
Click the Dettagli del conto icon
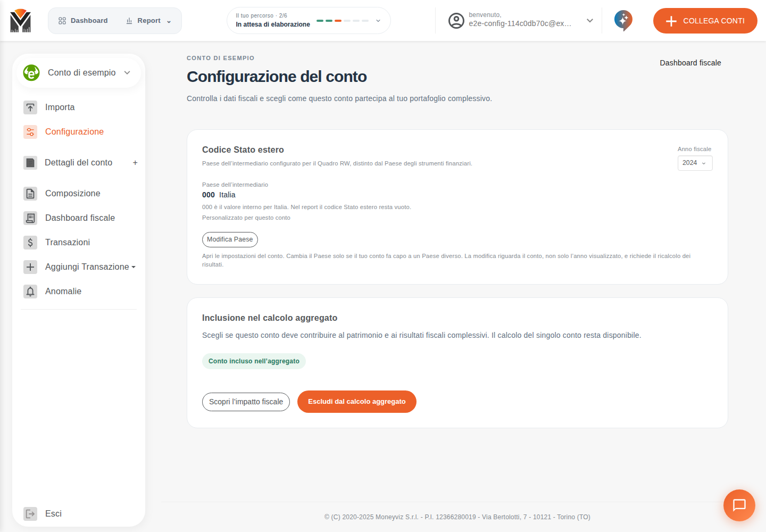30,163
